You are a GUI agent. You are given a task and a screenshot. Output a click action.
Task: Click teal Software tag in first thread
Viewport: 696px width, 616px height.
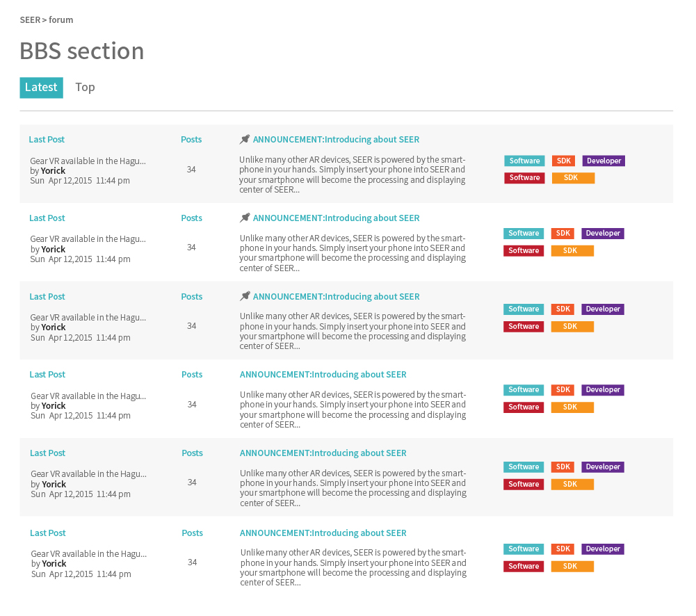524,161
